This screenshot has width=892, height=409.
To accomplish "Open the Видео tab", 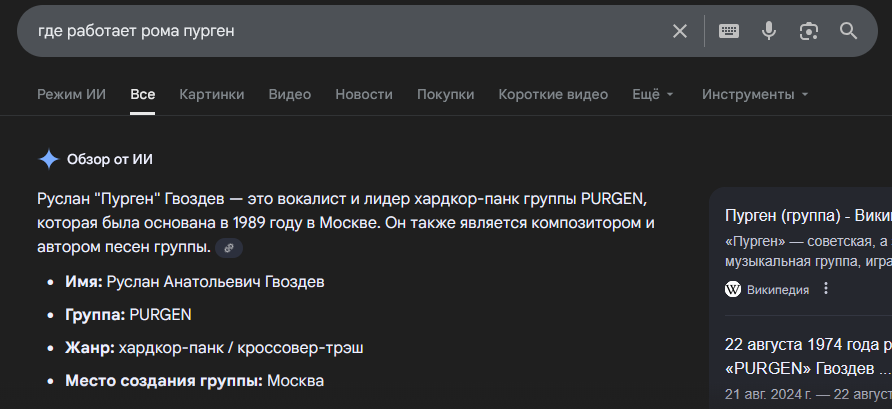I will coord(290,95).
